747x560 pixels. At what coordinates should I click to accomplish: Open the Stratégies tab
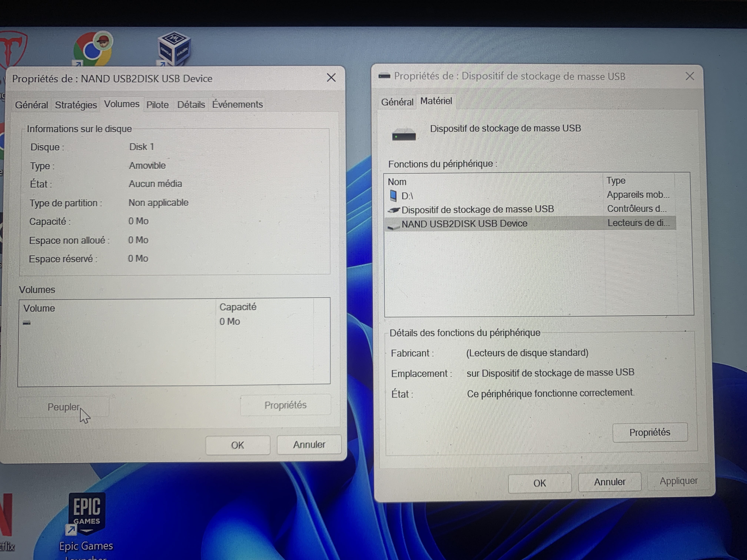pos(76,105)
